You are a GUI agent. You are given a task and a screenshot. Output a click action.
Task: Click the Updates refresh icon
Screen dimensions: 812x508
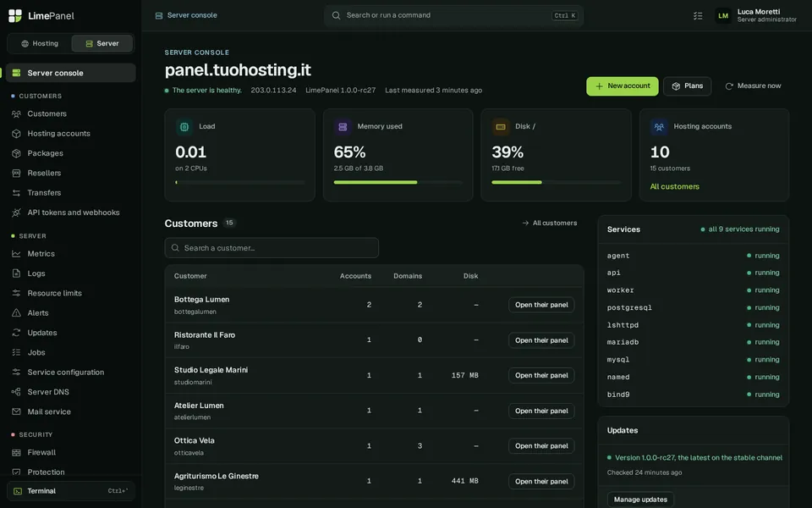click(x=17, y=333)
